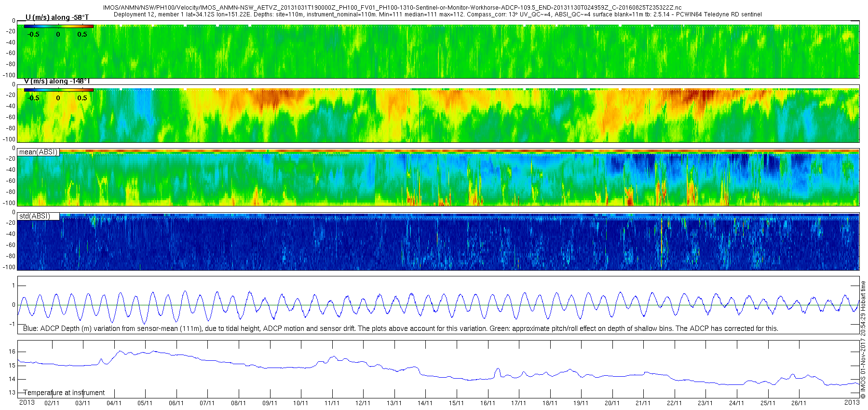This screenshot has height=410, width=868.
Task: Click the 14 tick on temperature axis
Action: tap(12, 379)
